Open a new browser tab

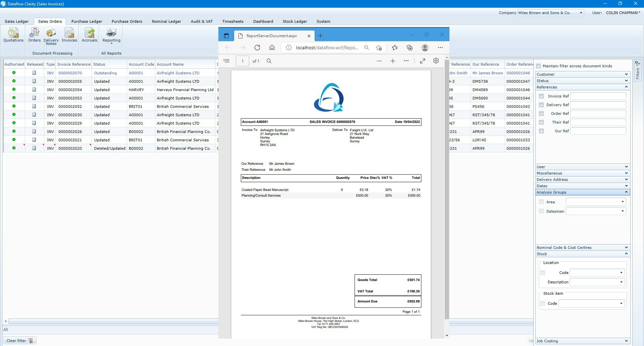click(x=320, y=36)
